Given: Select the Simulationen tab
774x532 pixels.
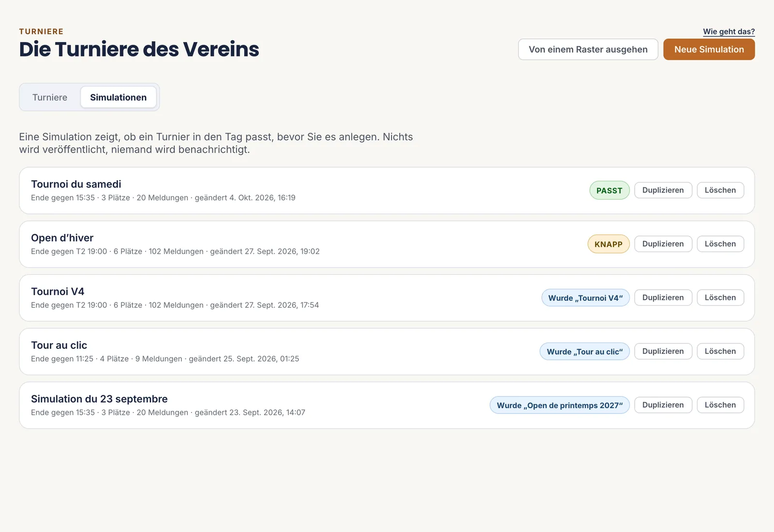Looking at the screenshot, I should tap(118, 97).
